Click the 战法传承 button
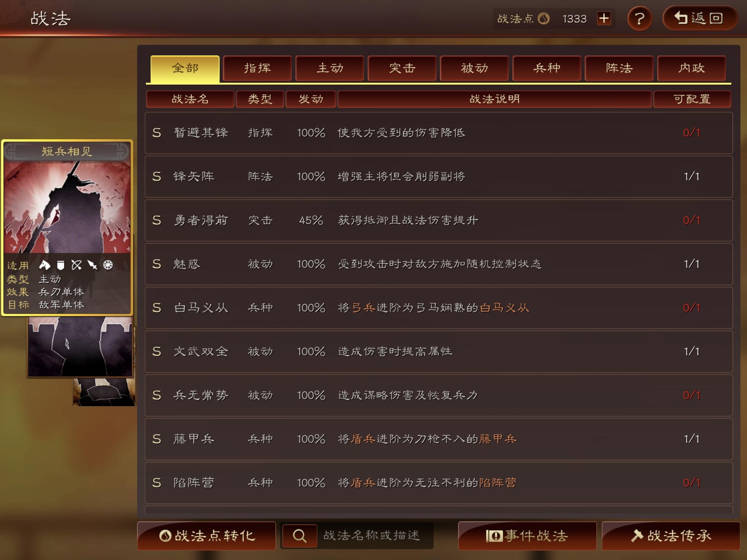The height and width of the screenshot is (560, 747). pyautogui.click(x=671, y=536)
